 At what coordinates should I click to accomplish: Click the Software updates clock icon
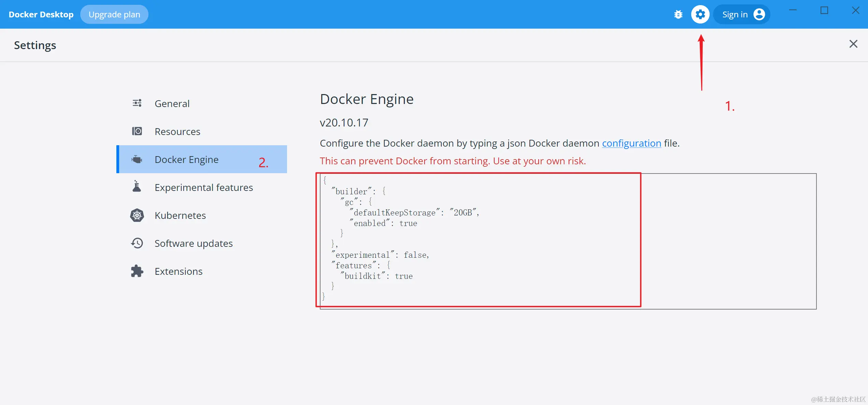tap(137, 243)
